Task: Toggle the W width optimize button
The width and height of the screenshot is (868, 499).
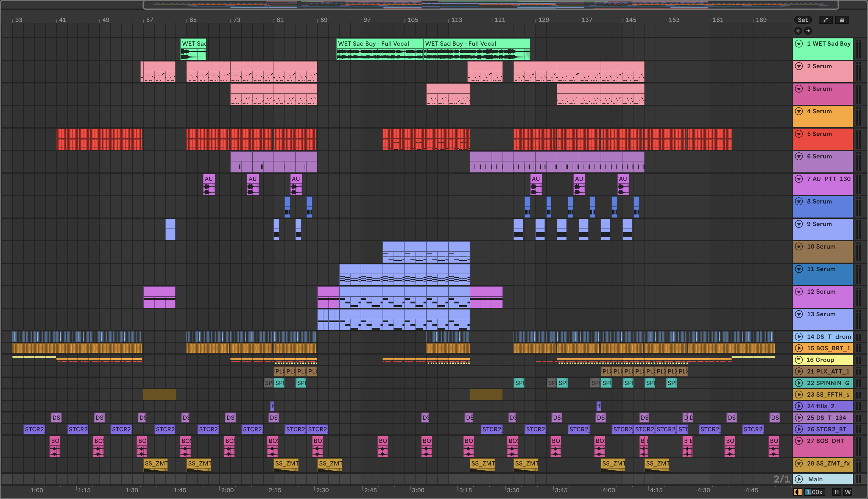Action: pyautogui.click(x=848, y=492)
